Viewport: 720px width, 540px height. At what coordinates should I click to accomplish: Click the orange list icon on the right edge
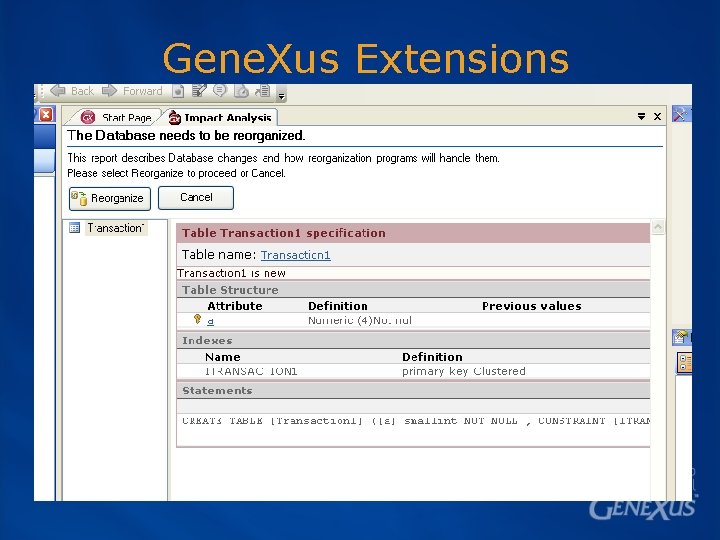(685, 363)
